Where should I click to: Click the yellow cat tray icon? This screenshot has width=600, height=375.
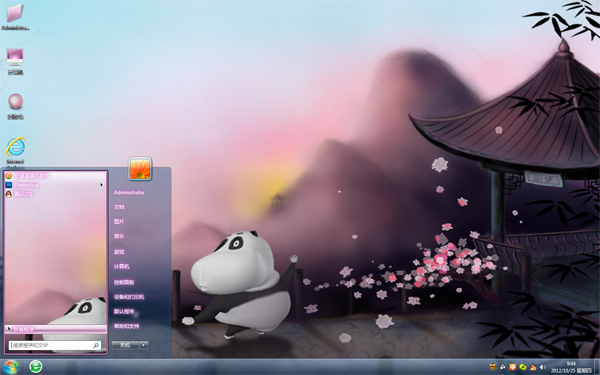point(492,367)
